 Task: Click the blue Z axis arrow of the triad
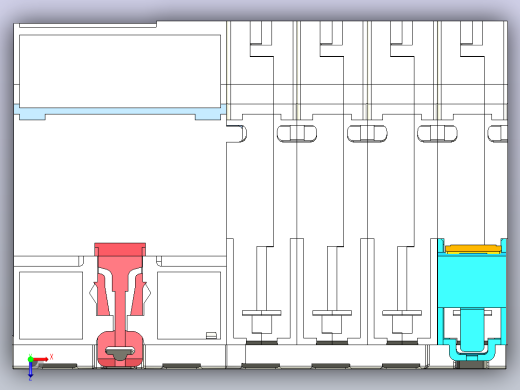(x=30, y=369)
